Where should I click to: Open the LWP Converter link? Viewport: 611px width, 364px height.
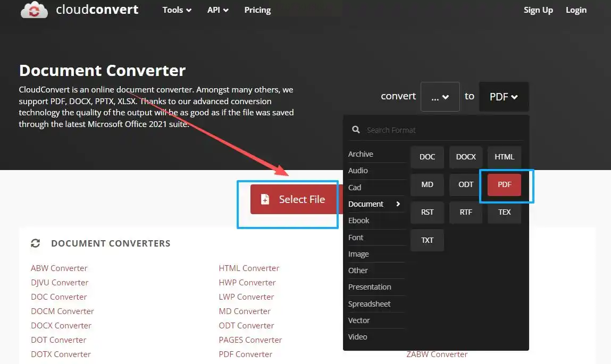click(246, 297)
